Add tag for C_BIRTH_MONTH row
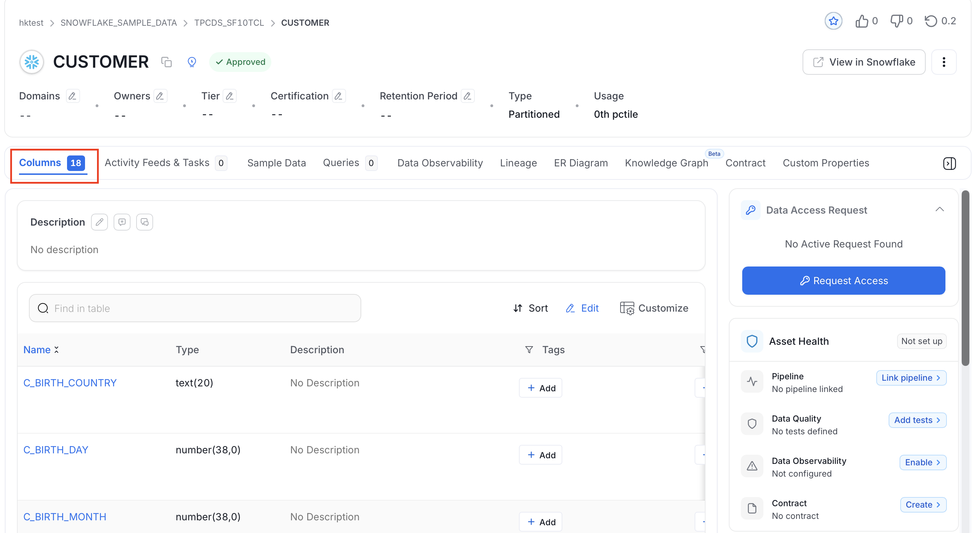Viewport: 980px width, 533px height. 540,522
